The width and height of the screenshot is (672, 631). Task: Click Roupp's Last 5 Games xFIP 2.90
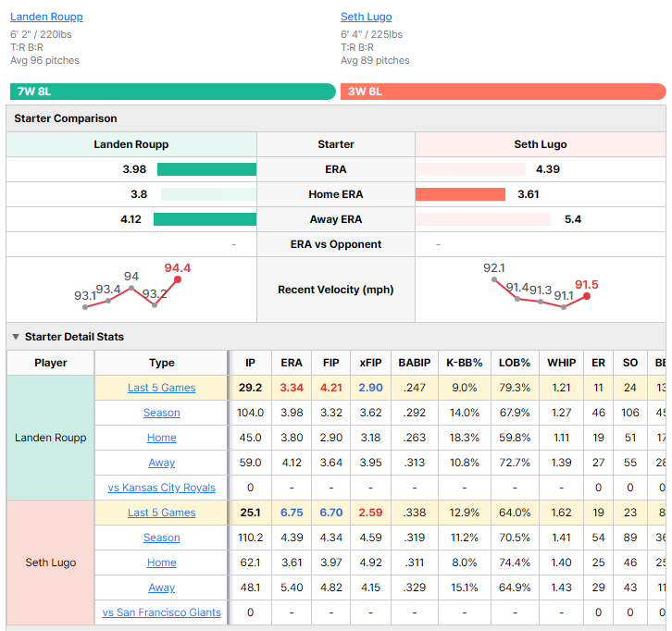coord(371,388)
